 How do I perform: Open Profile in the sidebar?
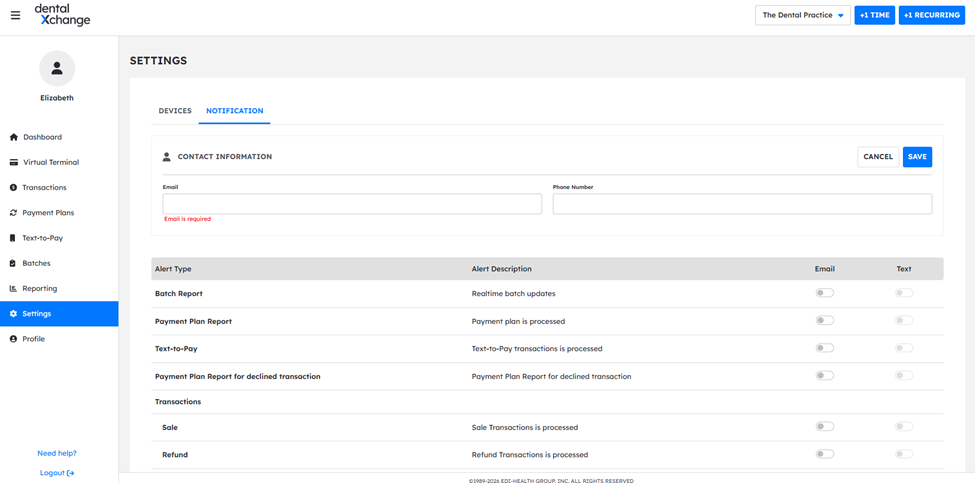pyautogui.click(x=34, y=339)
